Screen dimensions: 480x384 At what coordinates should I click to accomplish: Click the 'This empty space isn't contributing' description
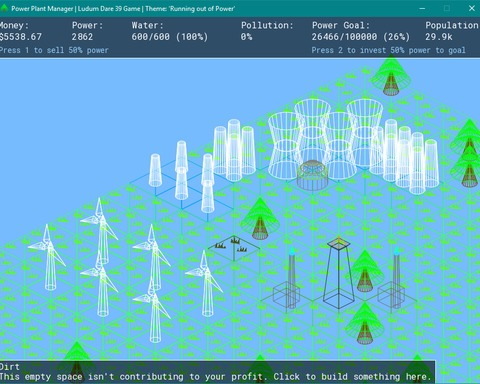click(x=215, y=377)
